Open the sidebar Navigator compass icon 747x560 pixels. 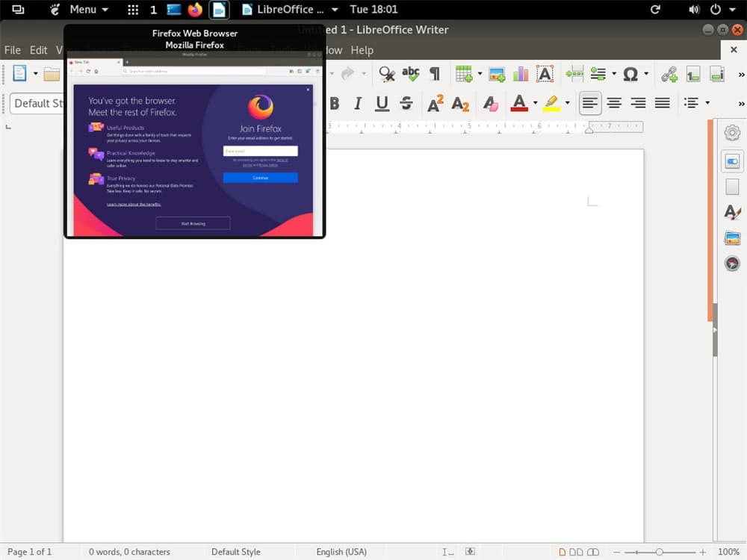click(x=732, y=263)
